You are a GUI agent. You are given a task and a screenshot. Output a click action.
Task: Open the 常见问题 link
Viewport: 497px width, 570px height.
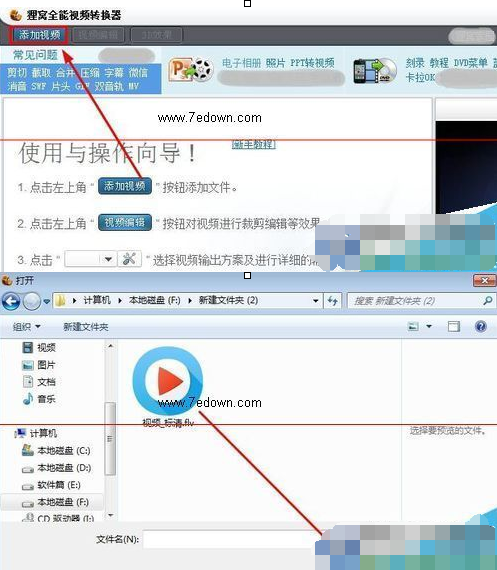[35, 55]
